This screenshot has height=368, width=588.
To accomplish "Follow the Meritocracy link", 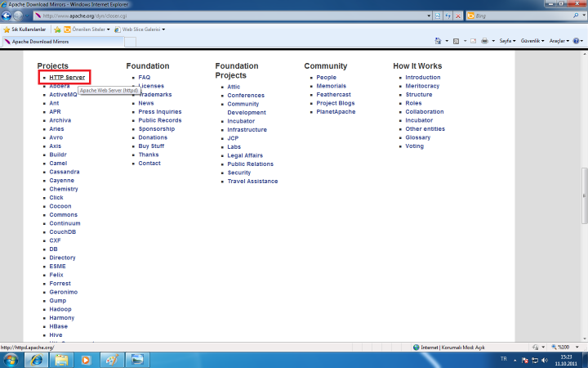I will point(422,86).
